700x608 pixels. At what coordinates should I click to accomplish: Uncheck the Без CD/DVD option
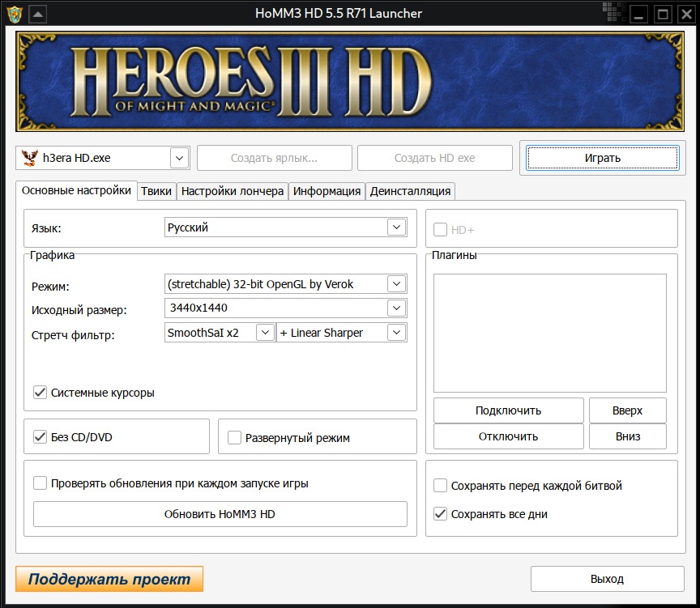point(41,436)
